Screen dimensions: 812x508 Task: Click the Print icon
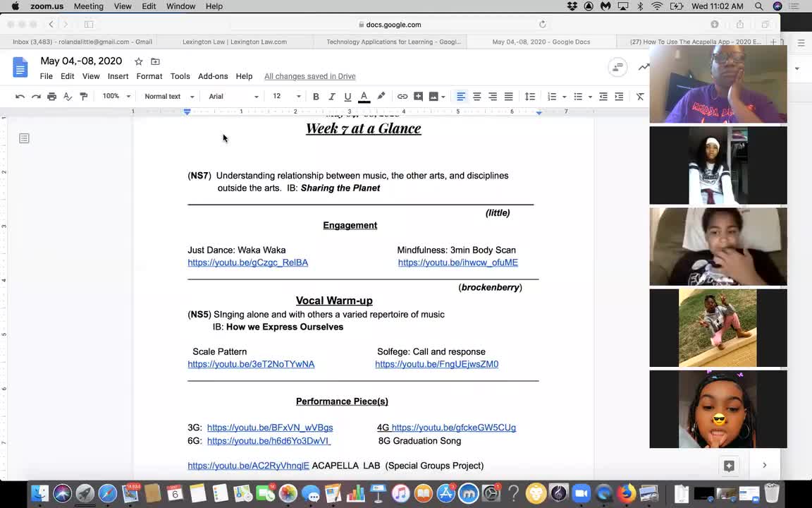pyautogui.click(x=51, y=96)
